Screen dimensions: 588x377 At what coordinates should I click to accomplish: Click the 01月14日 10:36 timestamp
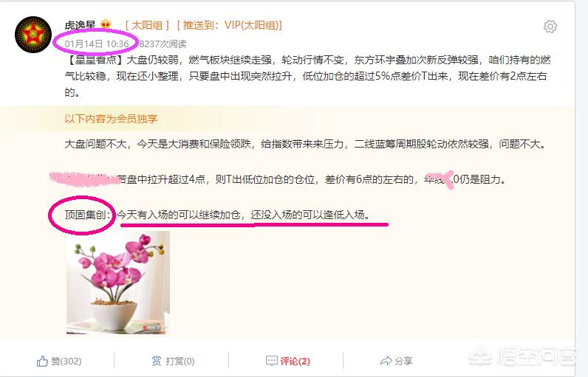coord(97,44)
